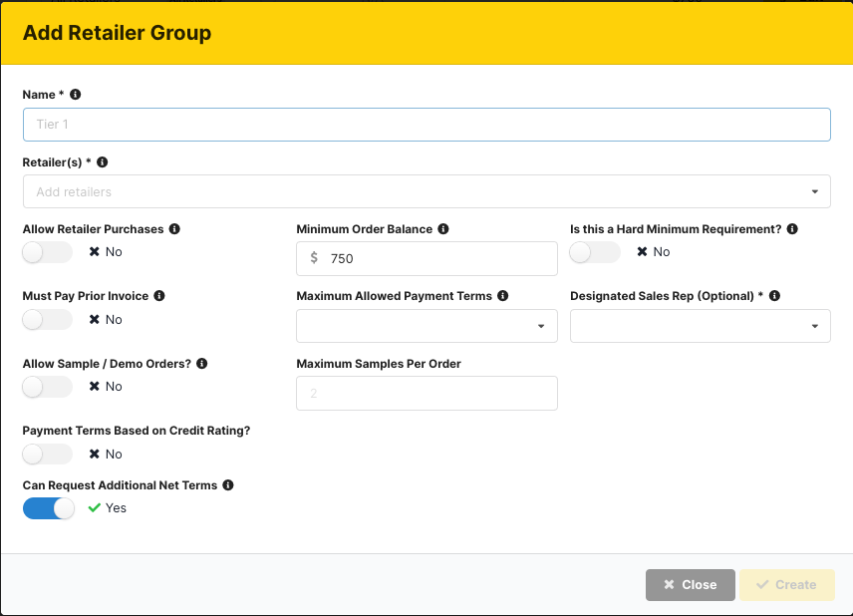Click the Must Pay Prior Invoice info icon
The width and height of the screenshot is (853, 616).
[x=159, y=296]
